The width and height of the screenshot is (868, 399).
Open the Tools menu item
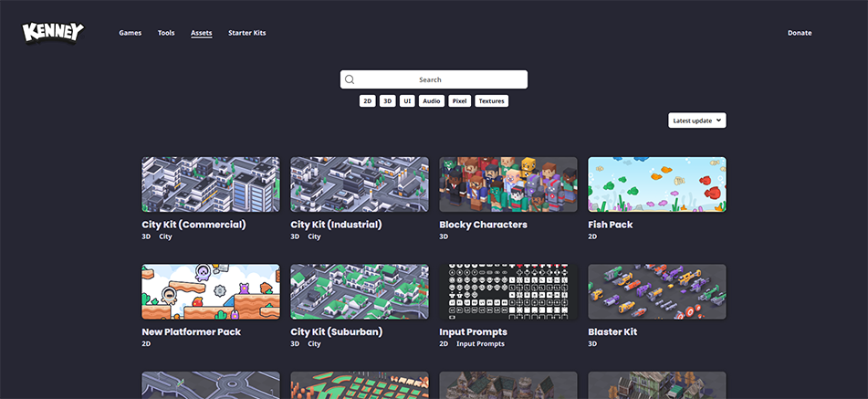coord(165,33)
